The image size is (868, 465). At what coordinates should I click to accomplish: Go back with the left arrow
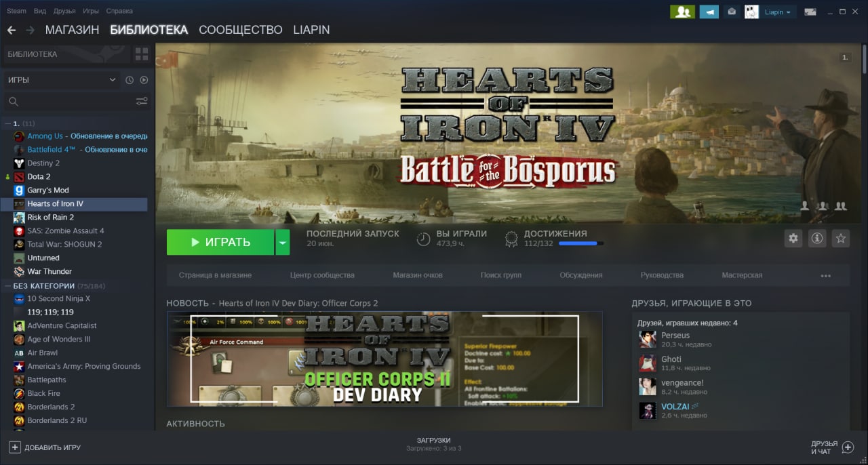11,30
